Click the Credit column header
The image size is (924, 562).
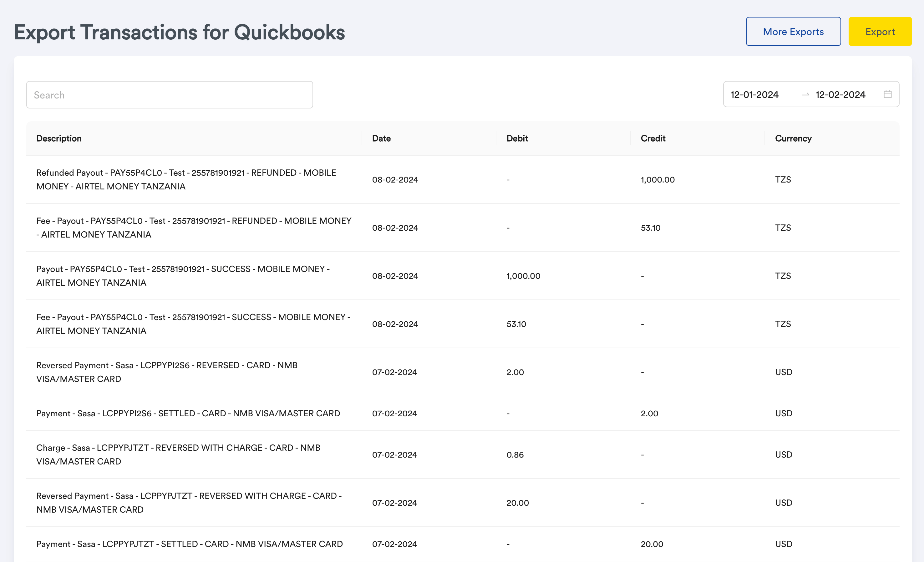point(653,138)
